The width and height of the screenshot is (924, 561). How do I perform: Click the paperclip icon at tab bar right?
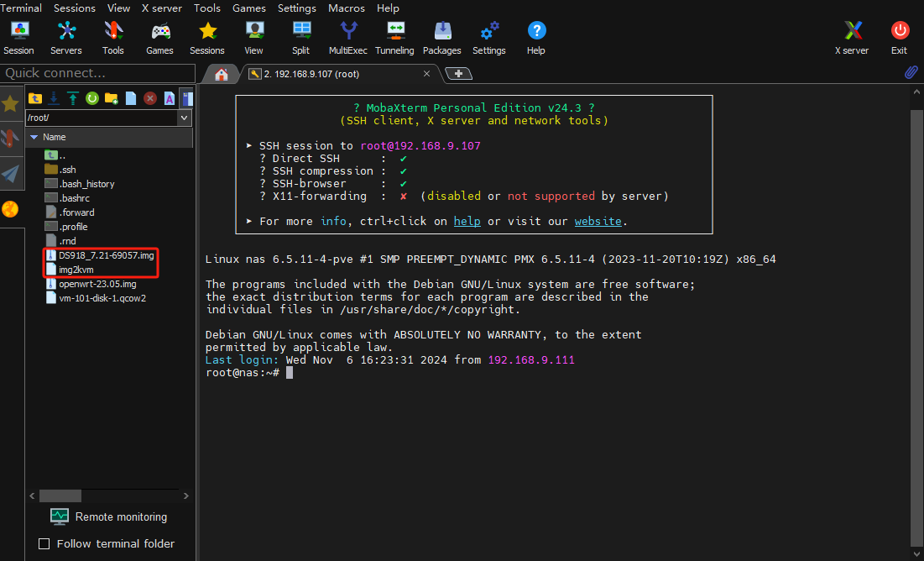point(911,73)
